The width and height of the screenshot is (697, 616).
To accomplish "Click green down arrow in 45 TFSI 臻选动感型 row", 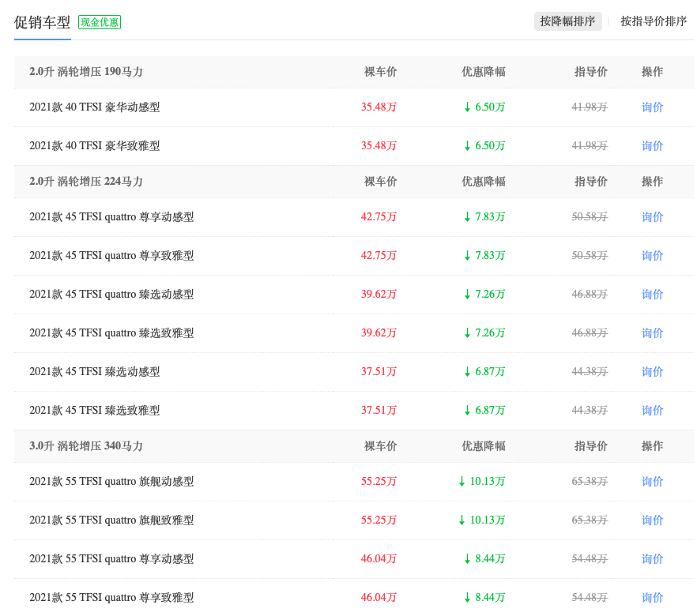I will tap(467, 372).
